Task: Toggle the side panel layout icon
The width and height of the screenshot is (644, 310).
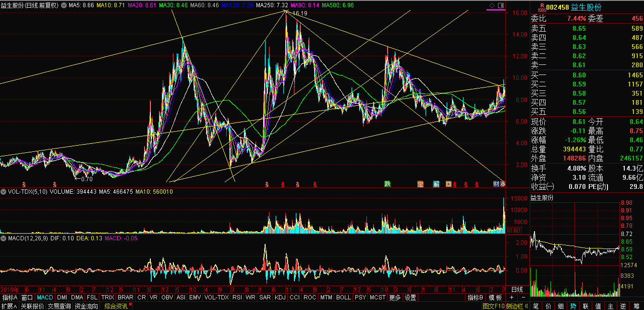Action: 501,5
